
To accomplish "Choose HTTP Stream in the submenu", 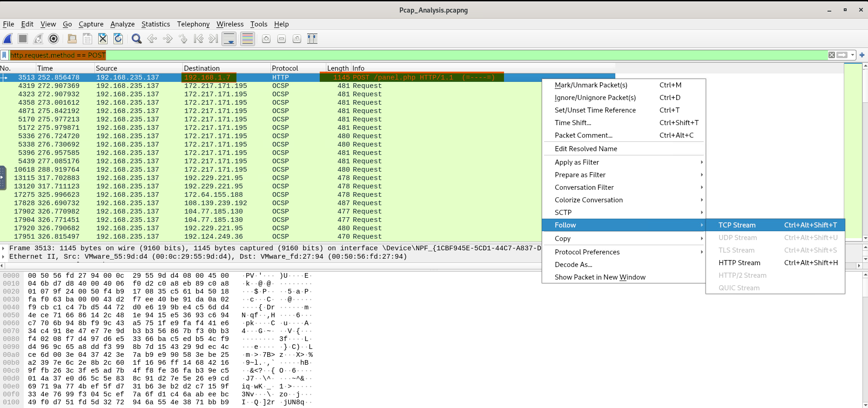I will tap(739, 263).
